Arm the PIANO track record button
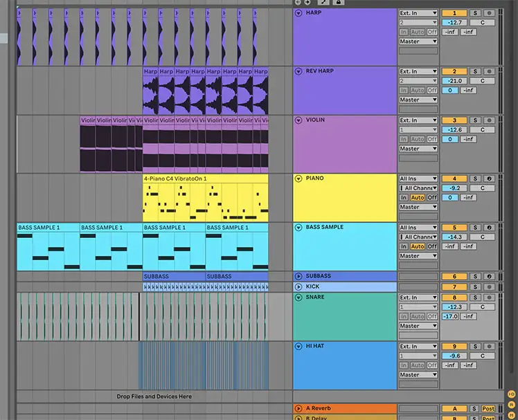The image size is (518, 420). coord(489,179)
